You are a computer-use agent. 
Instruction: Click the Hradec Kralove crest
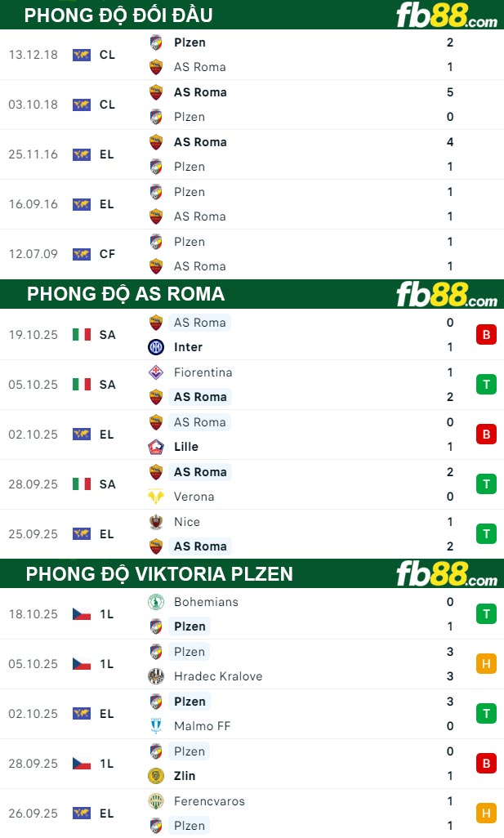pyautogui.click(x=156, y=676)
